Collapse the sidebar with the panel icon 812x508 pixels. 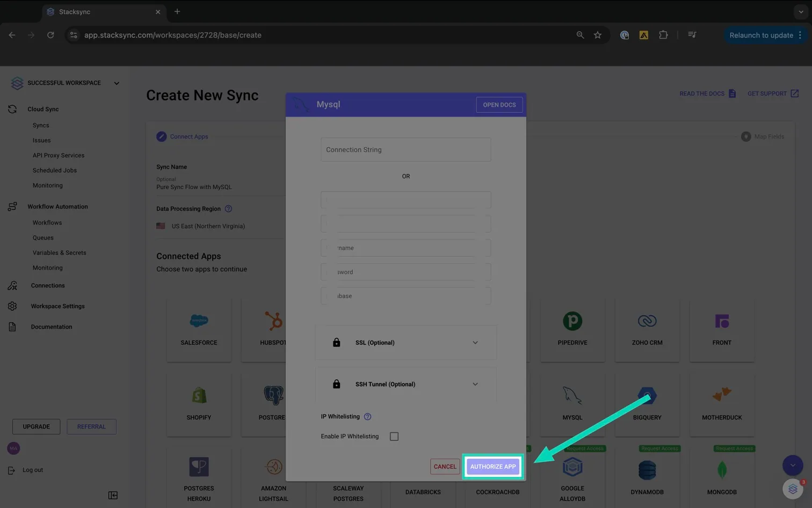113,495
